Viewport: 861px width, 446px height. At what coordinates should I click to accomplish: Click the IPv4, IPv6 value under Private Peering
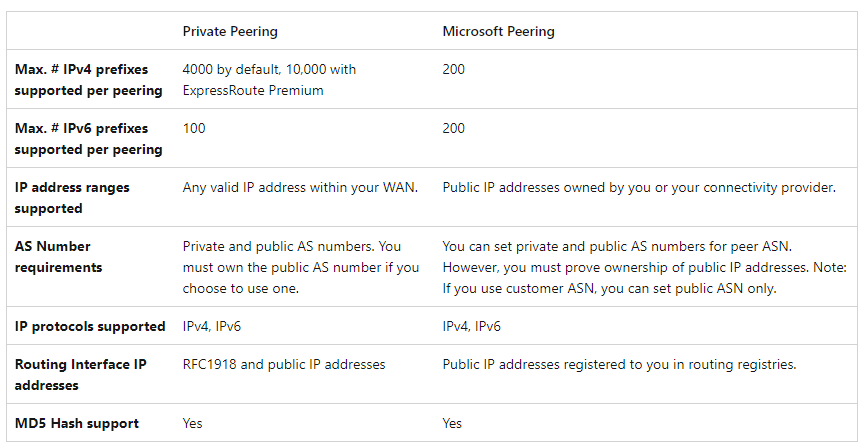213,326
